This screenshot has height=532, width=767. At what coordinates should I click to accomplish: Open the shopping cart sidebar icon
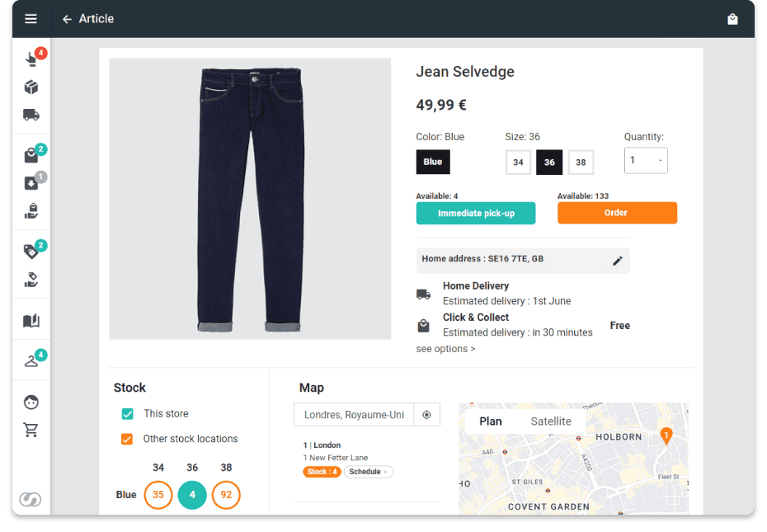tap(31, 430)
